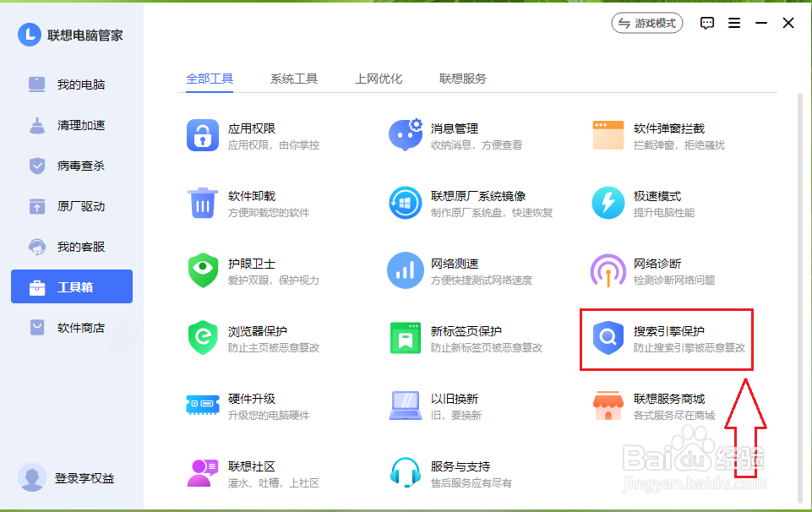
Task: Click the 联想服务商城 title text
Action: click(x=669, y=399)
